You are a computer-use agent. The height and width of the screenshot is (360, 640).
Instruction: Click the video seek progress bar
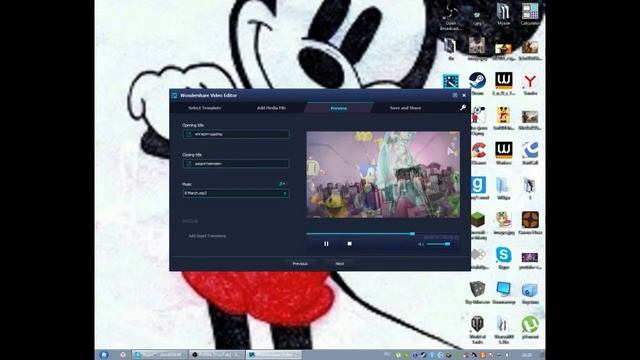pos(382,233)
